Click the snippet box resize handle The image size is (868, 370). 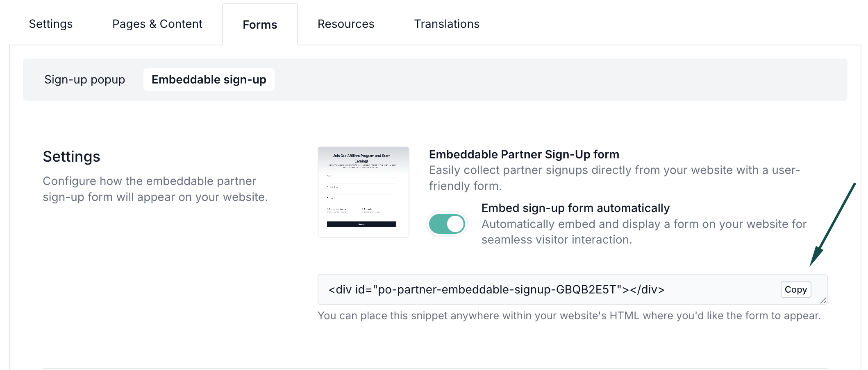pos(823,300)
